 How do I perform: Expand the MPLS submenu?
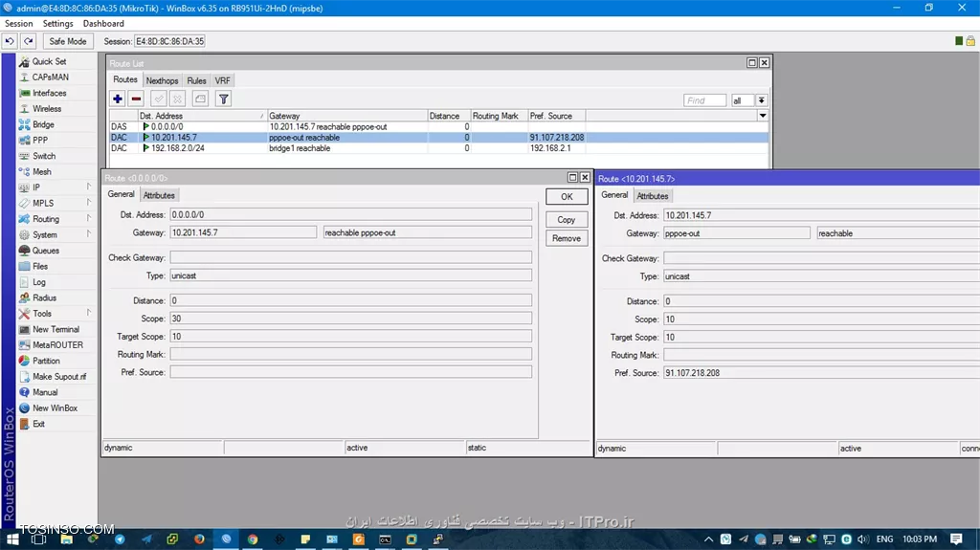click(x=42, y=203)
